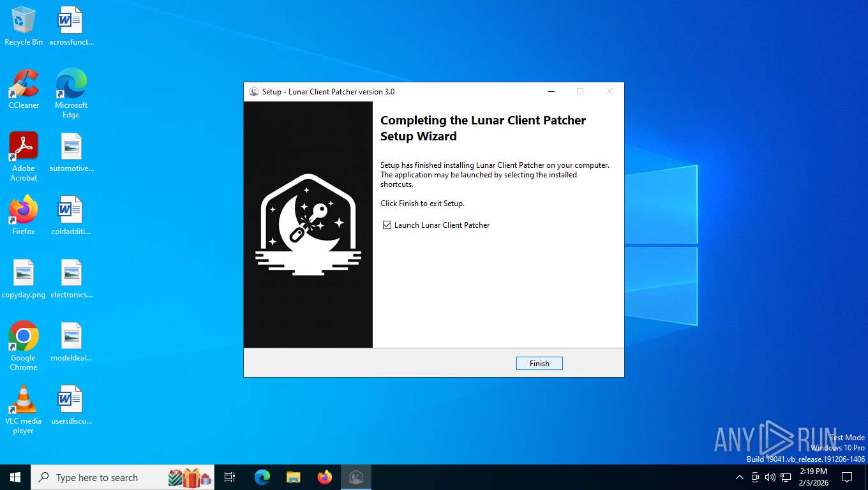868x490 pixels.
Task: Open the network tray icon
Action: 786,477
